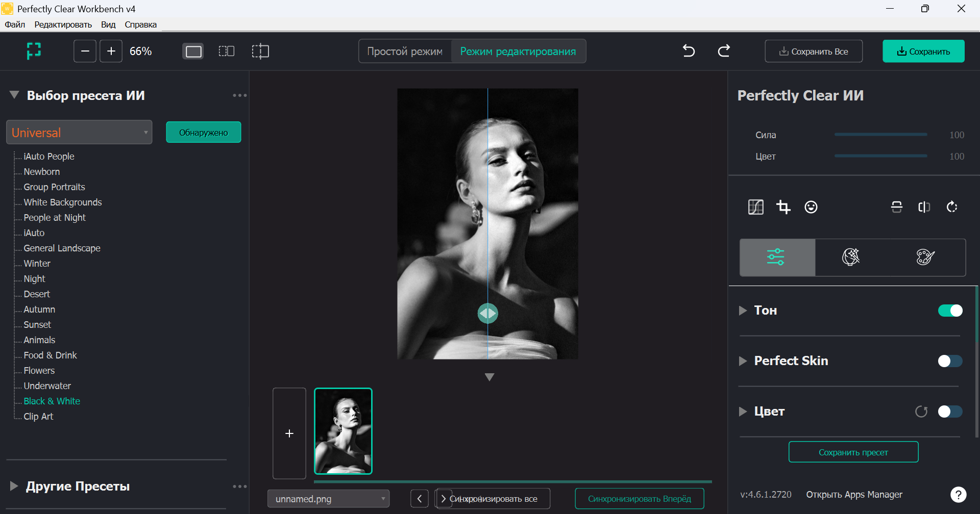Screen dimensions: 980x514
Task: Click Синхронизировать Вперёд button
Action: [x=640, y=499]
